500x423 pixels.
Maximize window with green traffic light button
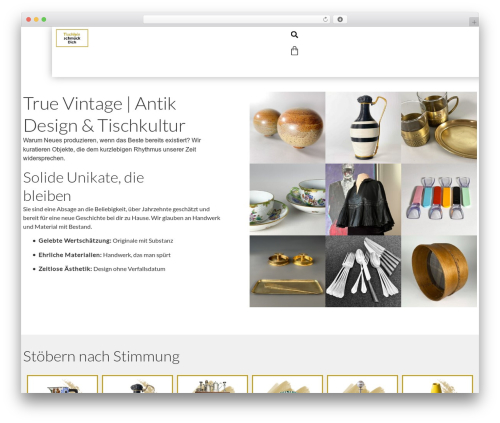click(44, 20)
